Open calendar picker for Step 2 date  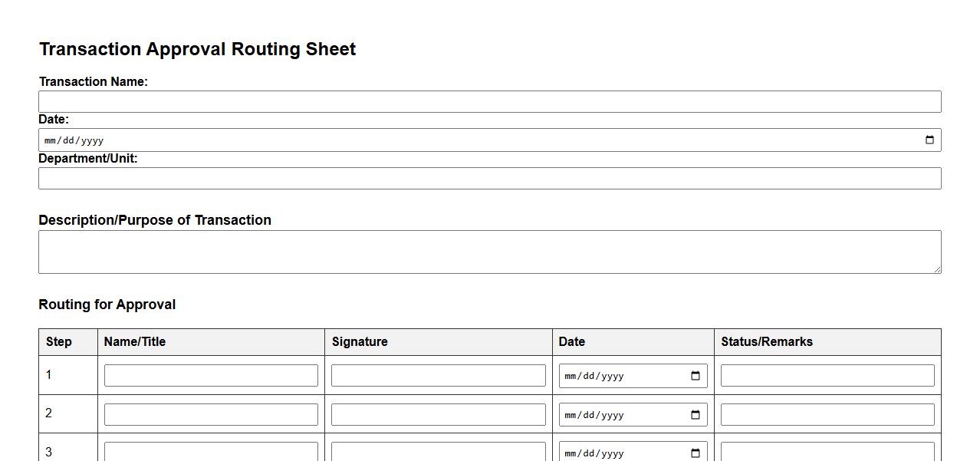coord(696,415)
